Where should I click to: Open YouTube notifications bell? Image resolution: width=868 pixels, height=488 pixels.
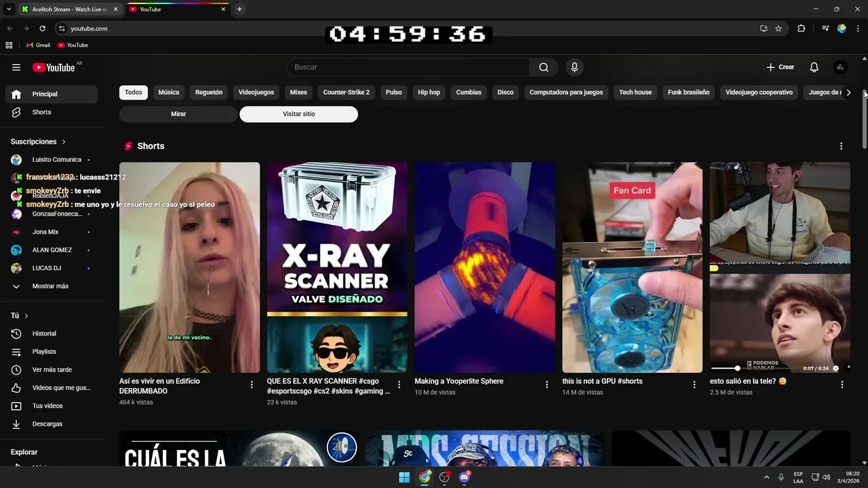814,67
